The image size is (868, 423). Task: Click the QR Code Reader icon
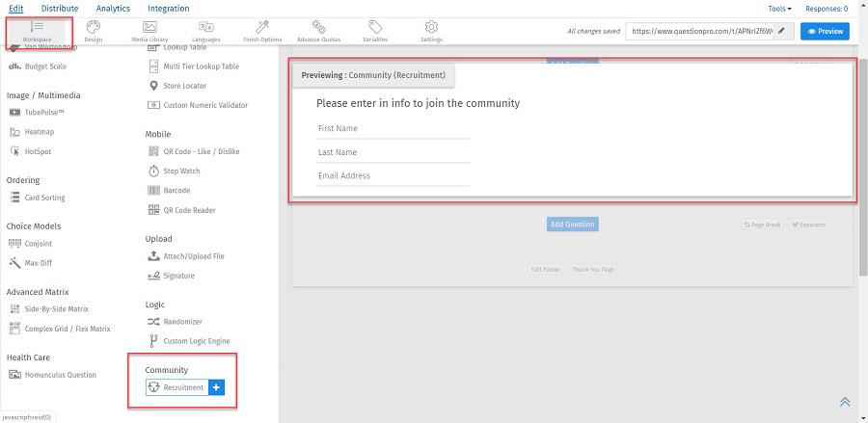[x=154, y=210]
